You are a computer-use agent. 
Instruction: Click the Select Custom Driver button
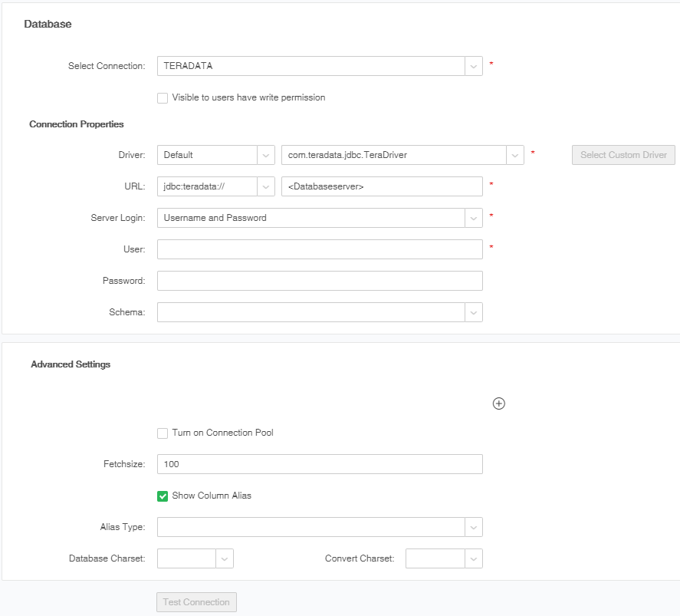623,155
